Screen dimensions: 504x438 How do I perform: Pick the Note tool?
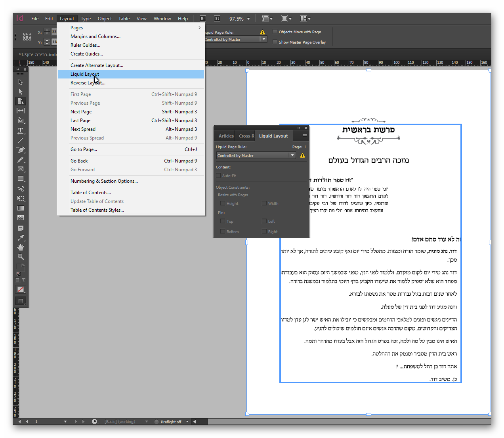(21, 228)
